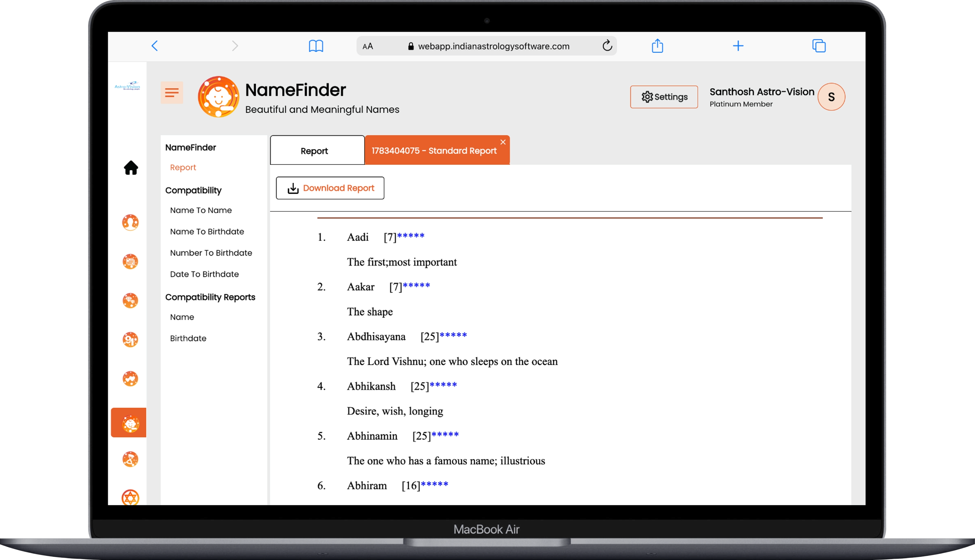Open Number To Birthdate compatibility
This screenshot has width=975, height=560.
(x=211, y=253)
